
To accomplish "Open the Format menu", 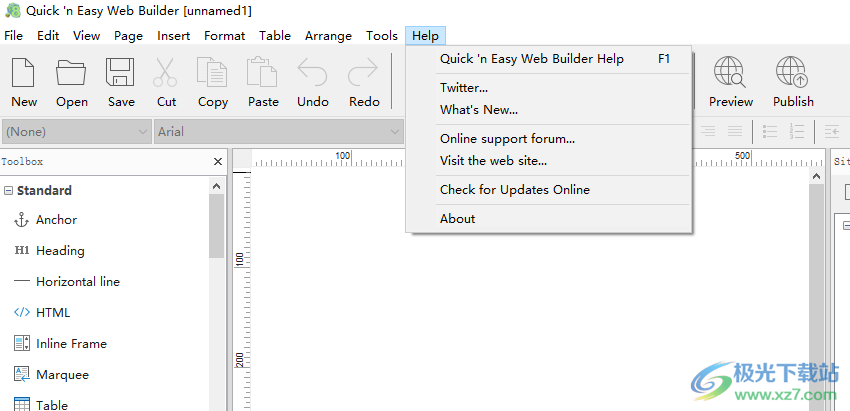I will coord(224,36).
